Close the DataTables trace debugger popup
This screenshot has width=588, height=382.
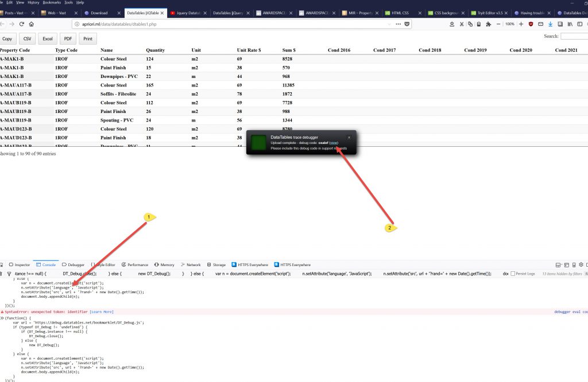pos(349,138)
